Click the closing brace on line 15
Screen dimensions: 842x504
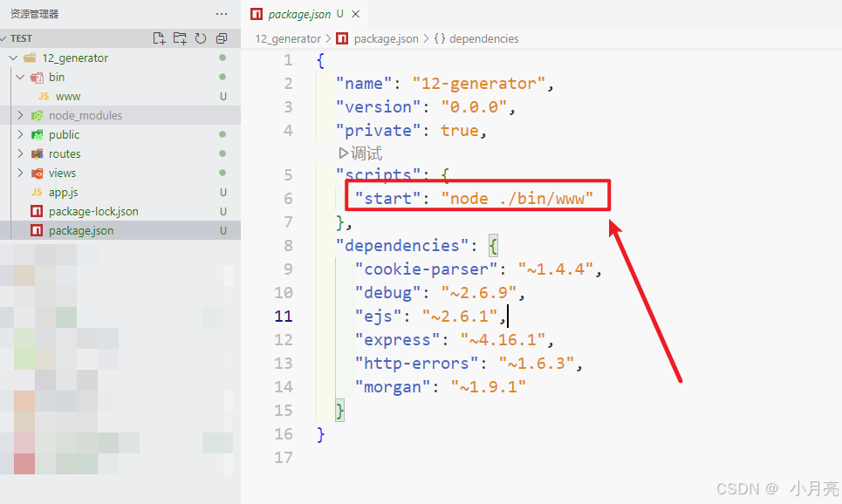tap(340, 411)
